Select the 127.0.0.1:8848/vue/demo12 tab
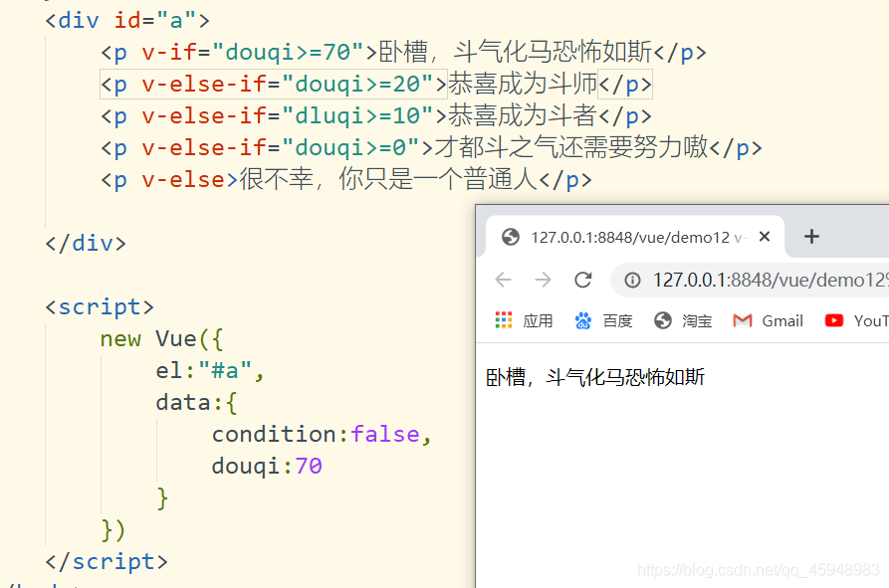Viewport: 889px width, 588px height. 635,237
